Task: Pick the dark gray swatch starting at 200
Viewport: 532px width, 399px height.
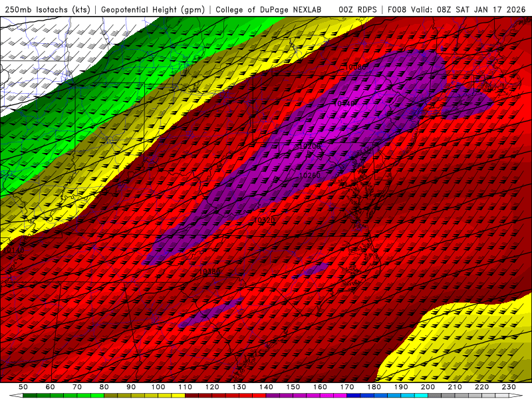Action: (435, 396)
